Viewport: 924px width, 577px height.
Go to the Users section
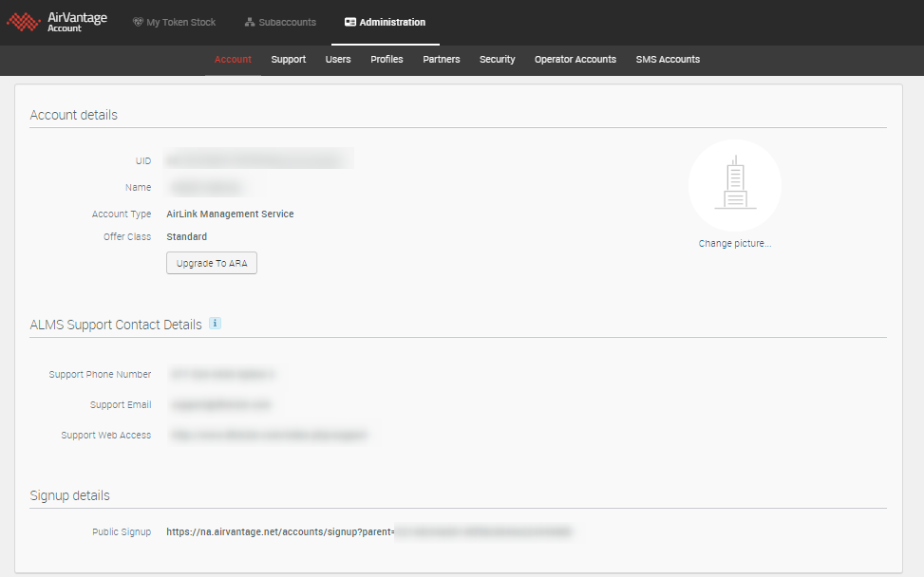click(x=338, y=59)
